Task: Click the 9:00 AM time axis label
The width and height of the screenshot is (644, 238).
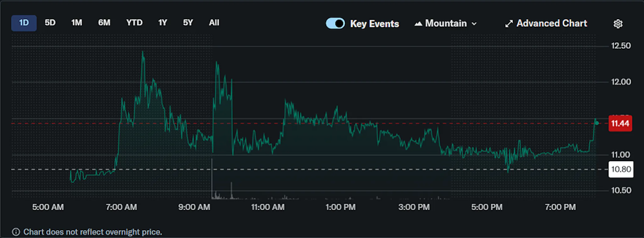Action: [194, 207]
